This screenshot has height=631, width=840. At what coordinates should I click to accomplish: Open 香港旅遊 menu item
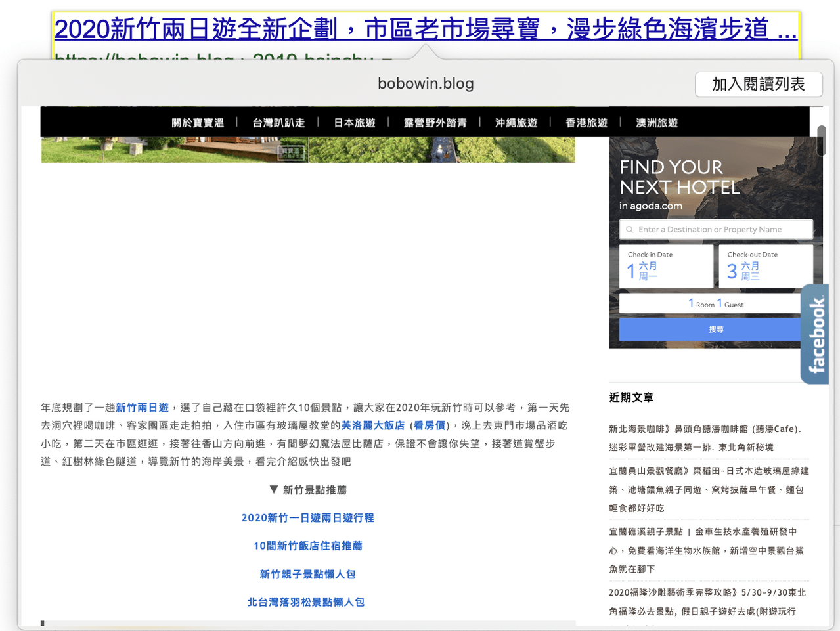point(586,123)
